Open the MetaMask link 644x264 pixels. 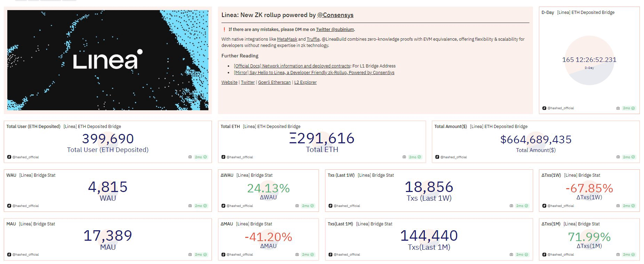click(x=287, y=39)
